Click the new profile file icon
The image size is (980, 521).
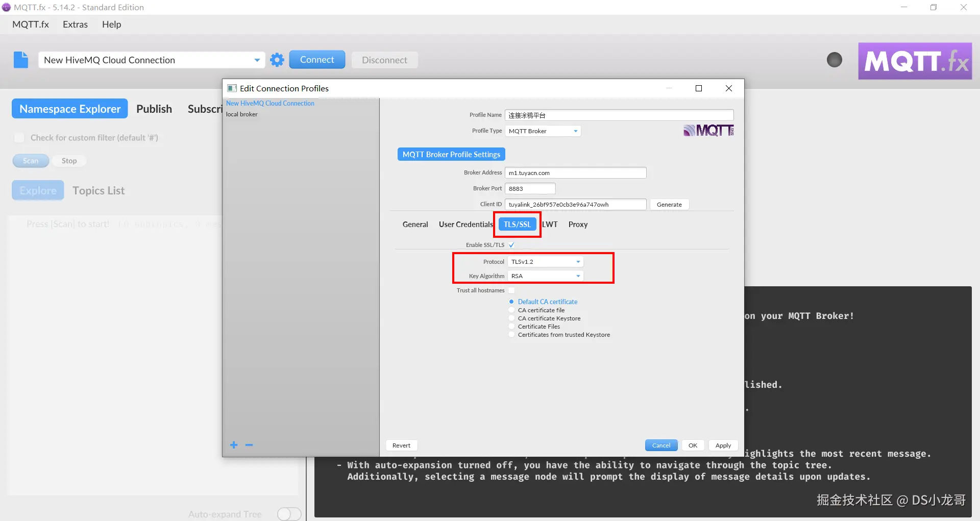[x=21, y=60]
